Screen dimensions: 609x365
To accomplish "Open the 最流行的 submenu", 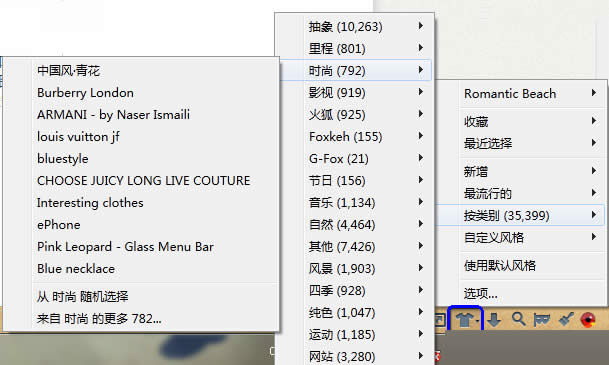I will 531,193.
